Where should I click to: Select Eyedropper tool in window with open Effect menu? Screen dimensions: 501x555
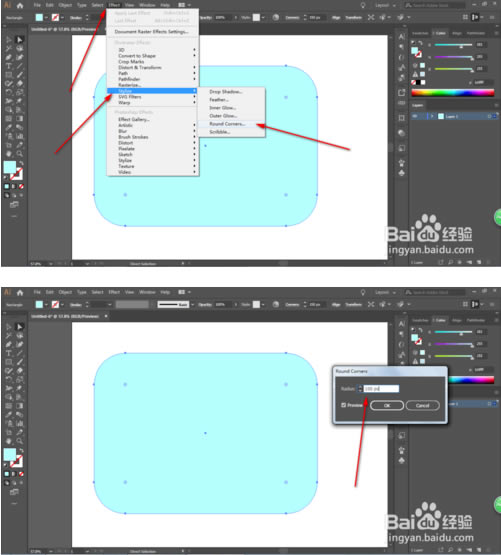pyautogui.click(x=8, y=127)
